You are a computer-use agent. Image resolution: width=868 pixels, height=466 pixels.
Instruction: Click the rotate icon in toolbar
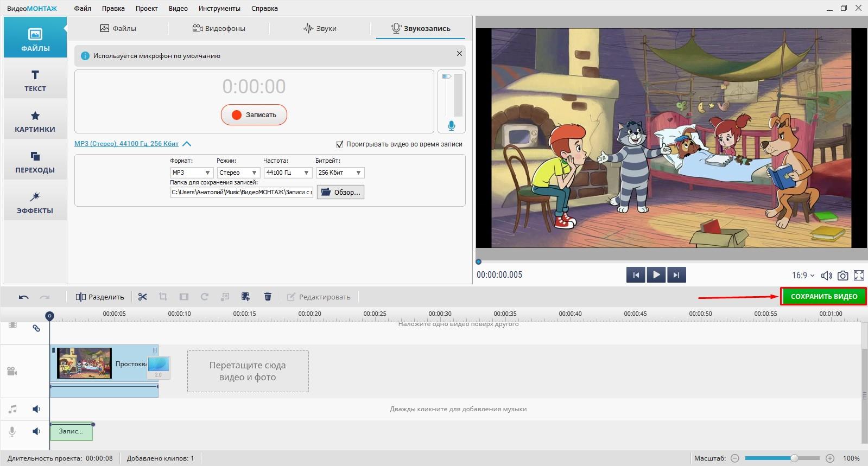205,297
